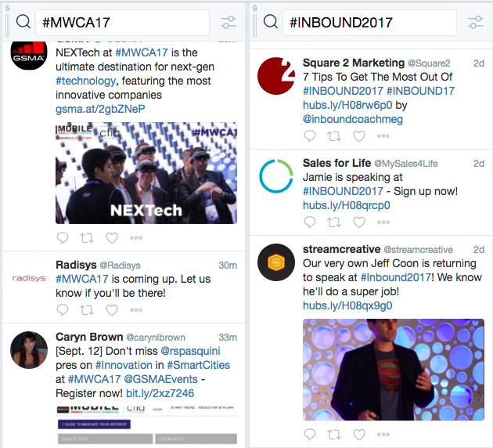Image resolution: width=493 pixels, height=448 pixels.
Task: Retweet Sales for Life tweet
Action: tap(334, 222)
